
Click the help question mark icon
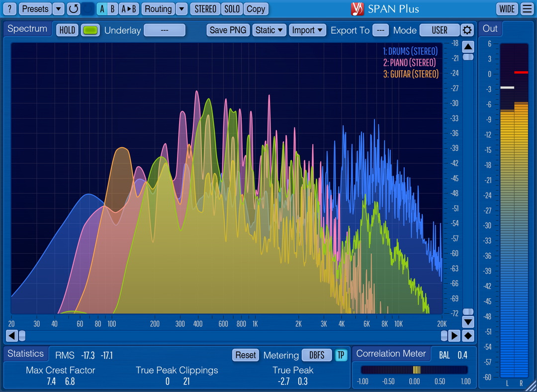tap(9, 8)
